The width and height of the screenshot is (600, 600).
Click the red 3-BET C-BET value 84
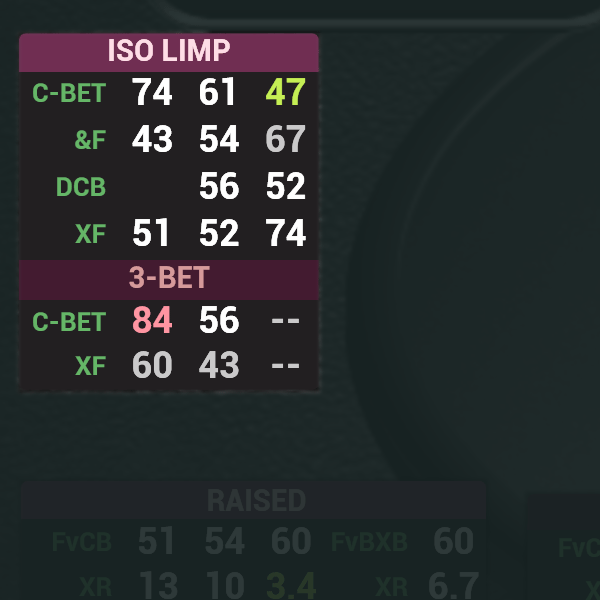(x=152, y=320)
